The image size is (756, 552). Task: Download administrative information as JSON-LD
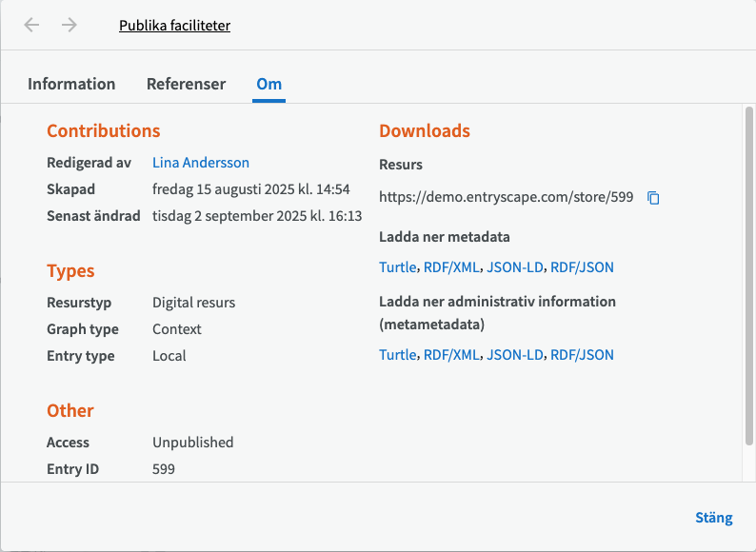click(x=514, y=355)
